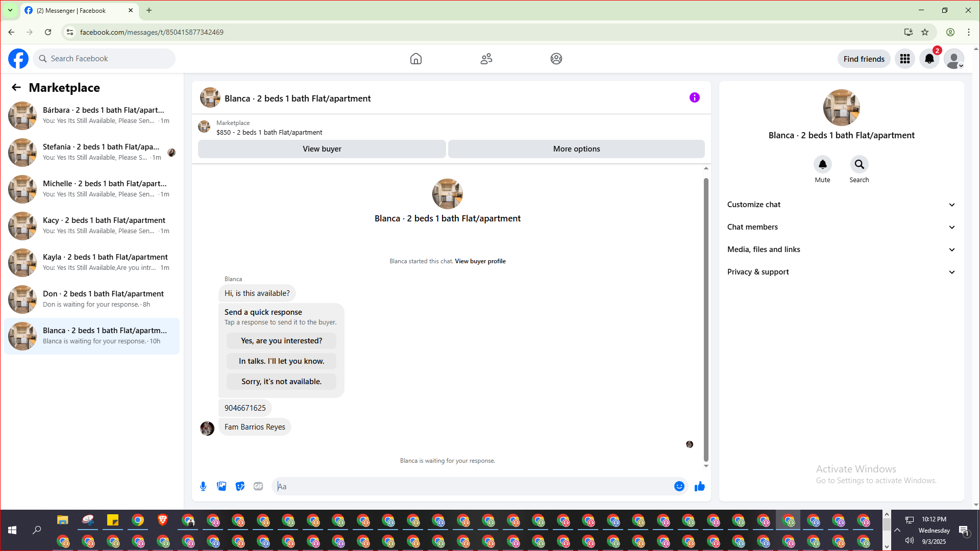Show hidden system tray icons
The image size is (980, 551).
[x=897, y=530]
